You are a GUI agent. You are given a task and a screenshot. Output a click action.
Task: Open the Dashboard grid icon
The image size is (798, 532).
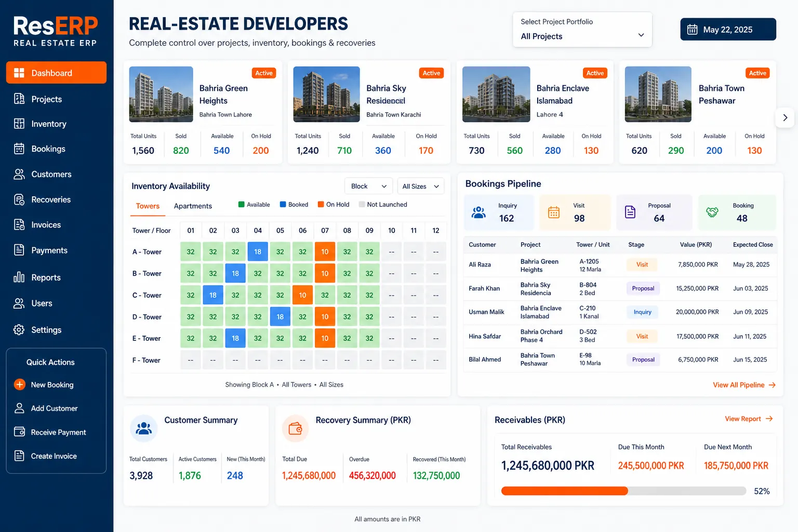click(19, 73)
